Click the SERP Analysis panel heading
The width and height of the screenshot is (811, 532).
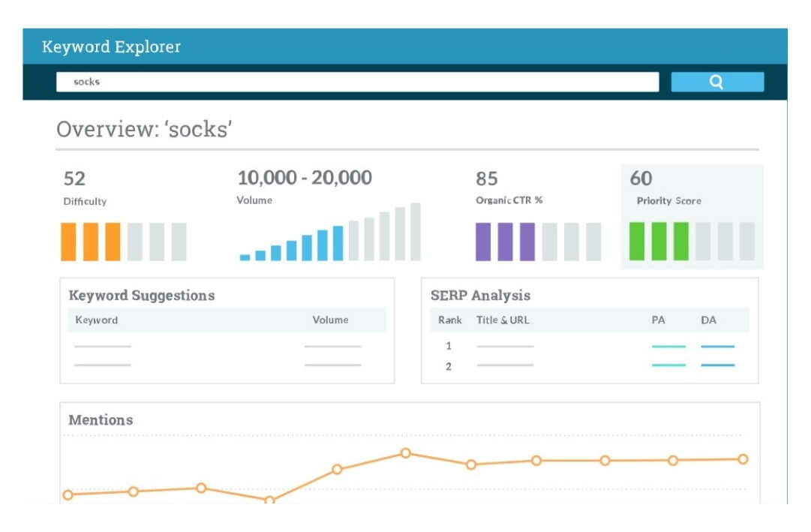pyautogui.click(x=480, y=296)
